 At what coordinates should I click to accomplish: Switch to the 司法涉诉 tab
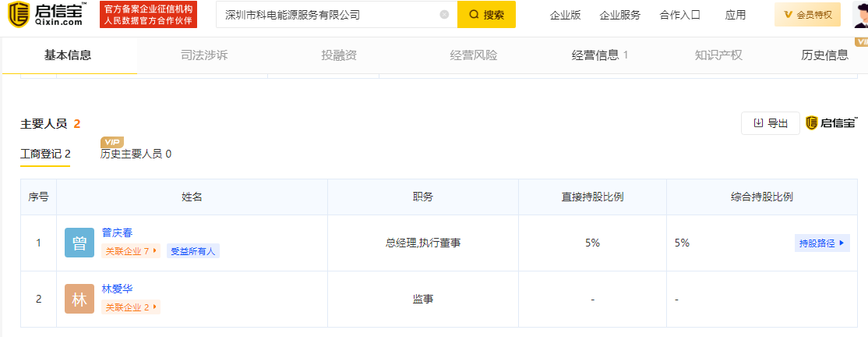pyautogui.click(x=204, y=55)
